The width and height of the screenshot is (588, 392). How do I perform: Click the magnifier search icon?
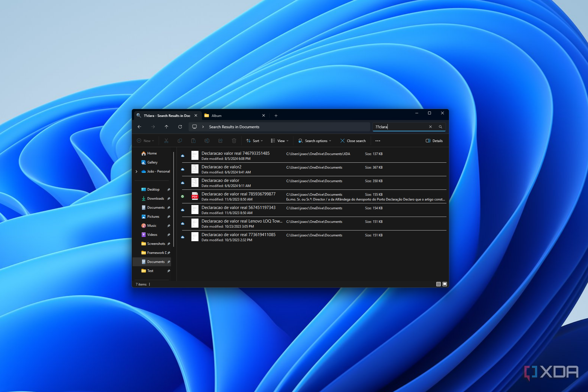(x=440, y=127)
